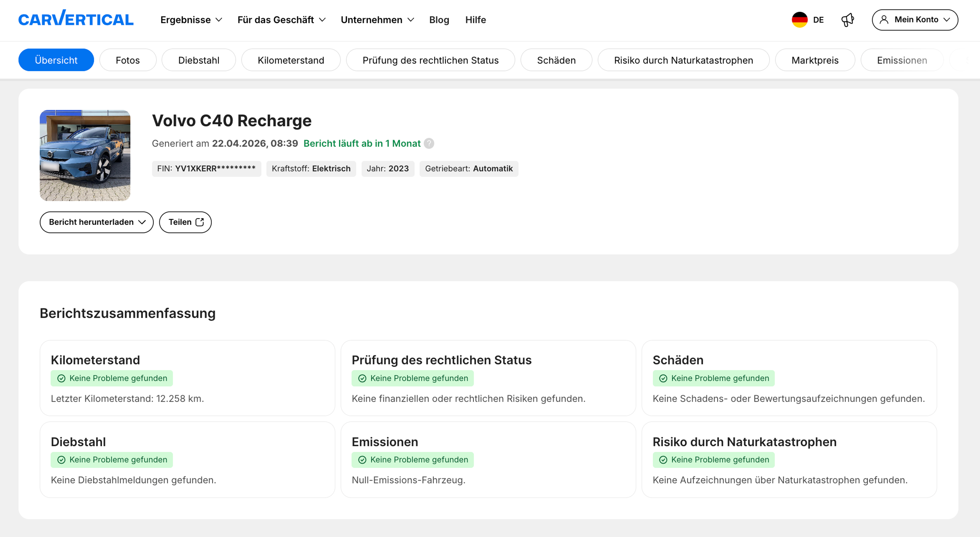Select the Übersicht tab
Viewport: 980px width, 537px height.
[x=56, y=60]
